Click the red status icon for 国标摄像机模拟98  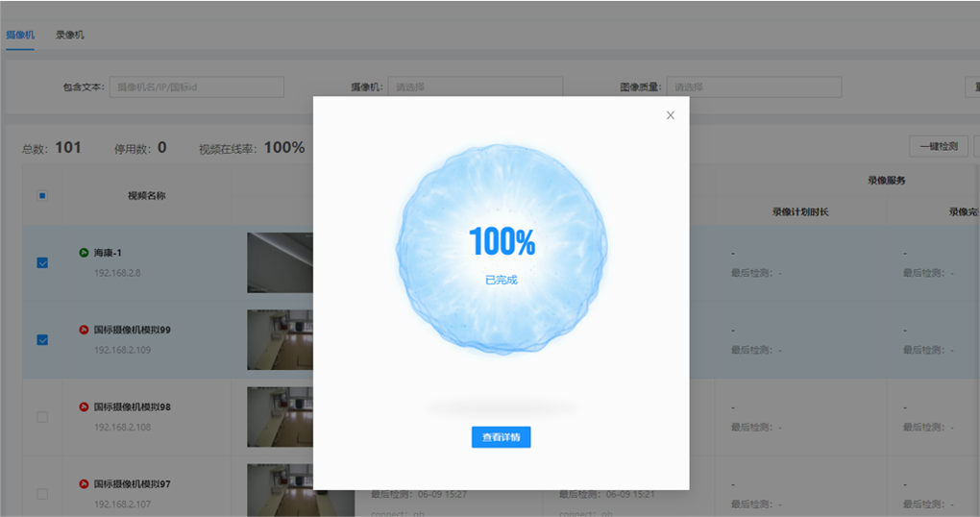pyautogui.click(x=84, y=406)
